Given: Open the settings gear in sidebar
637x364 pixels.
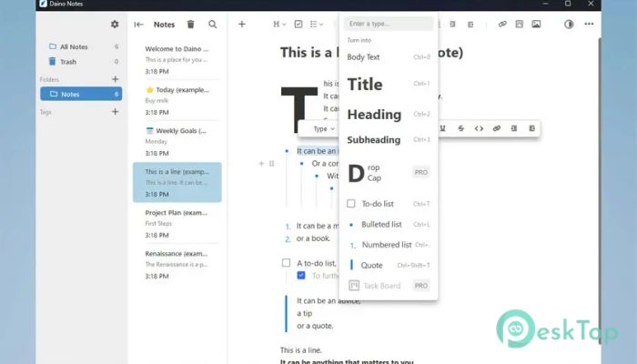Looking at the screenshot, I should click(x=115, y=25).
